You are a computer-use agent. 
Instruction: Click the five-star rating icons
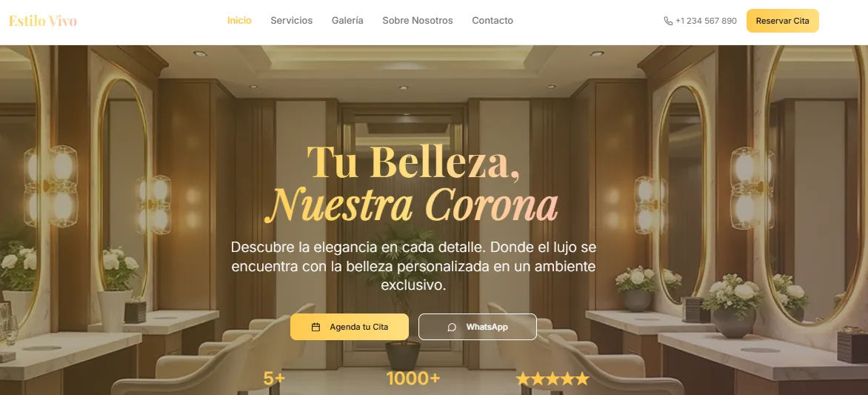pyautogui.click(x=552, y=379)
